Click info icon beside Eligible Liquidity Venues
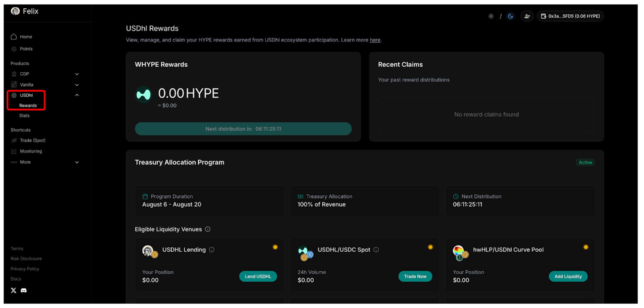The image size is (644, 308). tap(208, 229)
